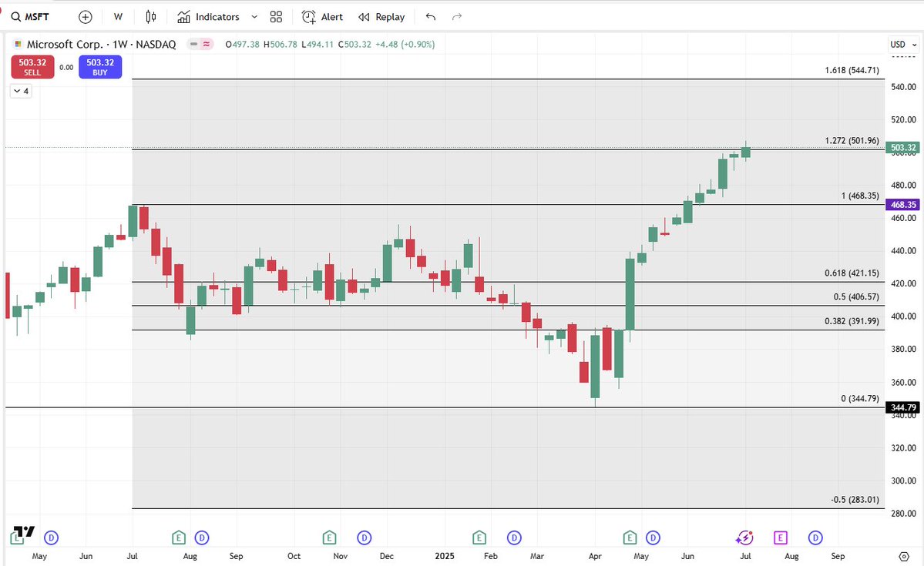
Task: Open the USD currency dropdown
Action: click(903, 44)
